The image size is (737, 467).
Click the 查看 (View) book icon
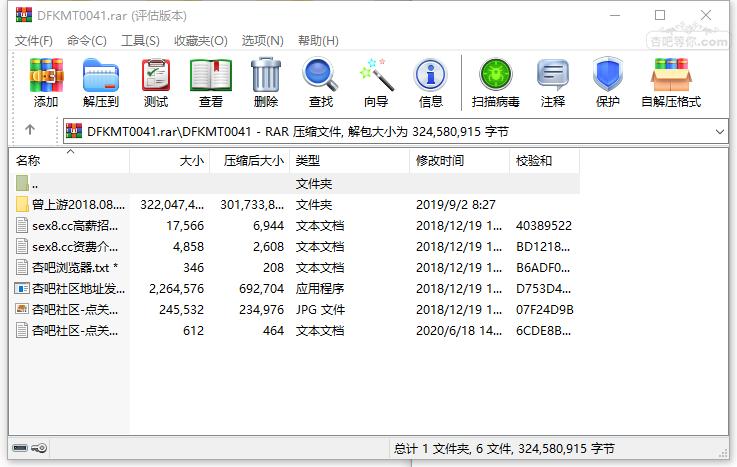pos(211,83)
